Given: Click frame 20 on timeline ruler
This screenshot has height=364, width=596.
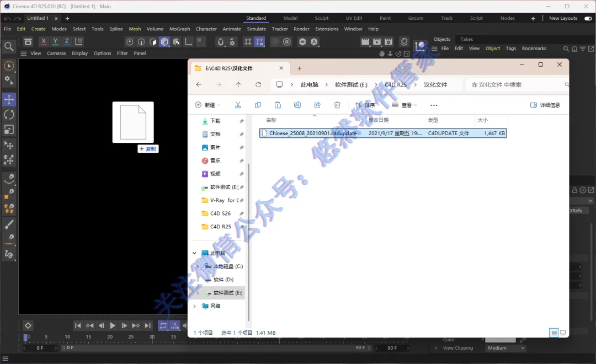Looking at the screenshot, I should 110,336.
